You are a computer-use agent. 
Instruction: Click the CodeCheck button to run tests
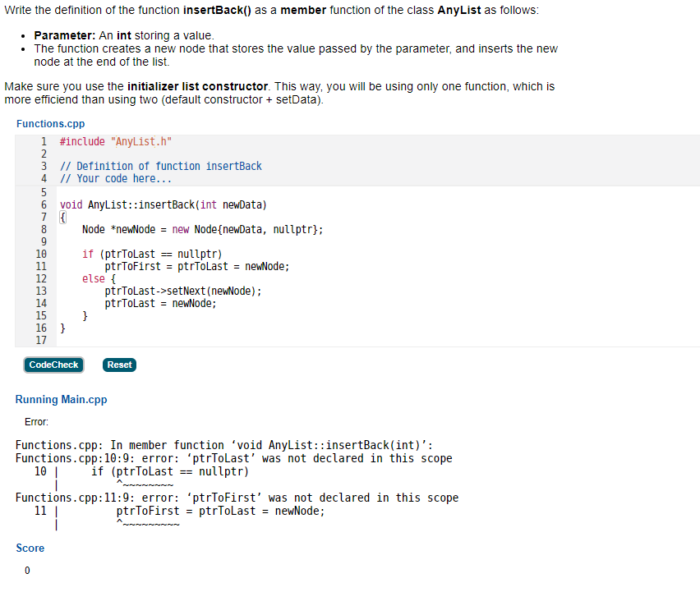[53, 365]
